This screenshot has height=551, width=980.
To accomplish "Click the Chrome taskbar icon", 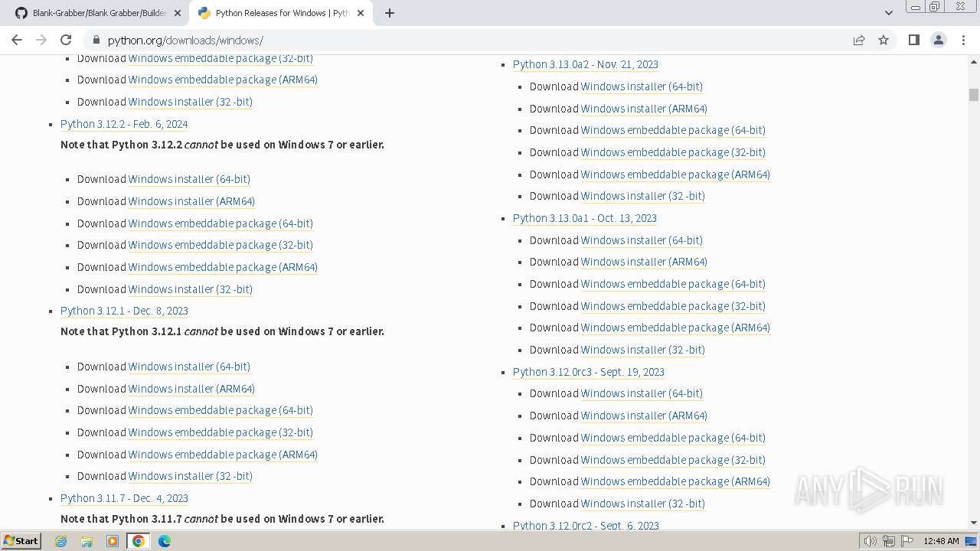I will click(139, 541).
